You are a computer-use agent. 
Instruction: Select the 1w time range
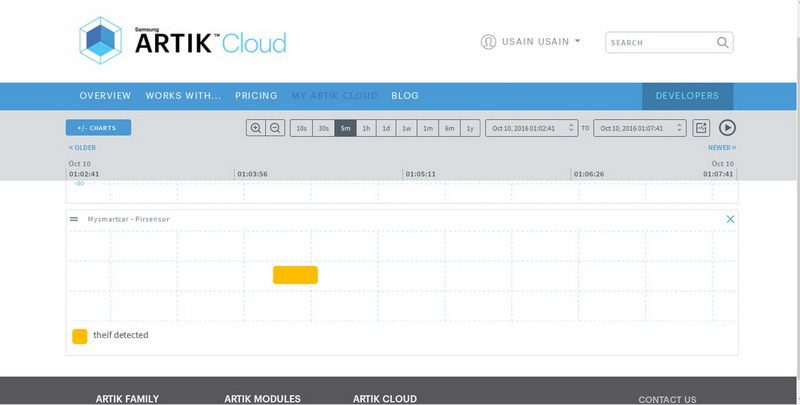(407, 128)
